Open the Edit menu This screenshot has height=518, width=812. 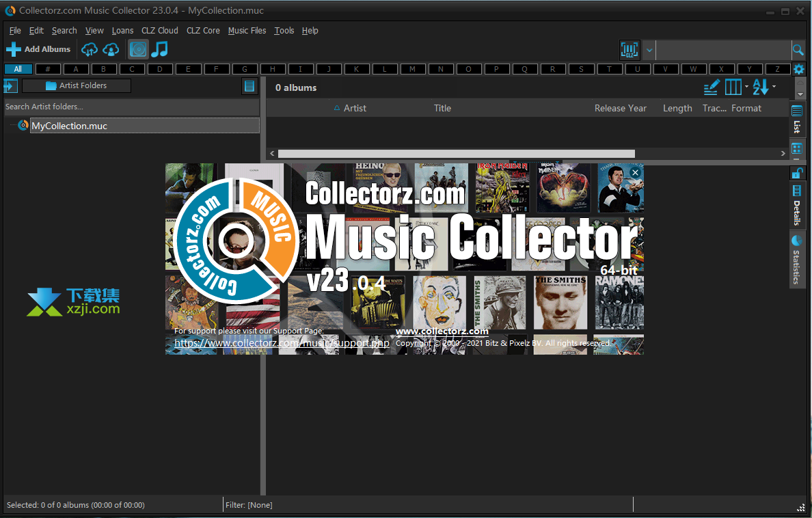click(x=36, y=31)
